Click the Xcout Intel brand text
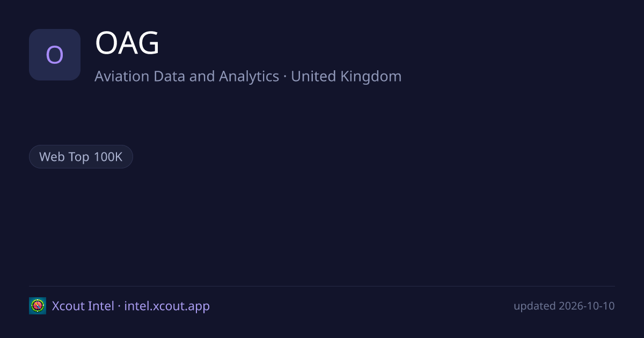The width and height of the screenshot is (644, 338). (83, 306)
